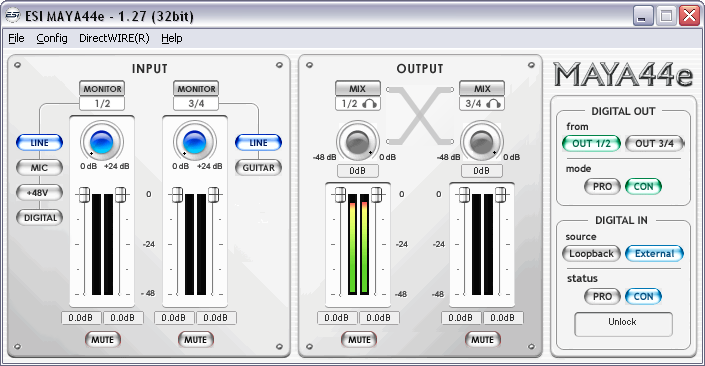Screen dimensions: 705x366
Task: Click input 3/4 left level value 0.0dB
Action: point(174,318)
